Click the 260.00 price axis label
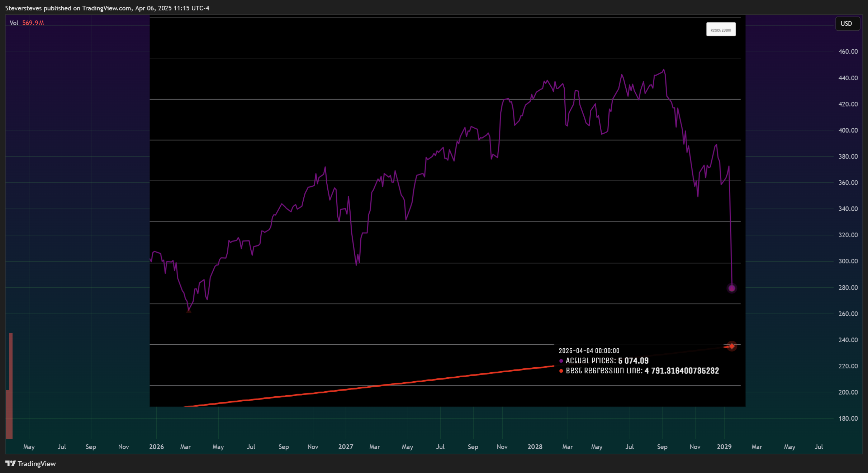Screen dimensions: 868x473 coord(848,314)
